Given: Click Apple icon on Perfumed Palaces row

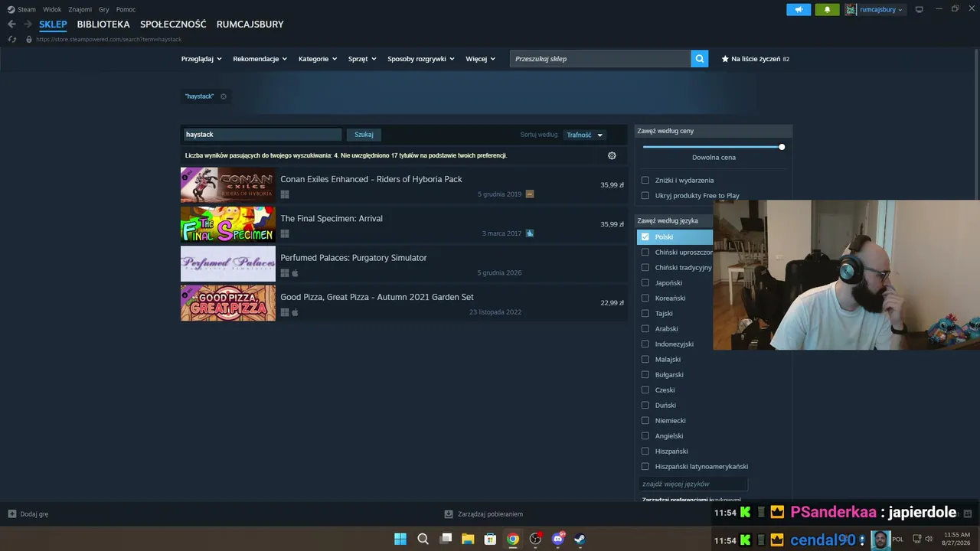Looking at the screenshot, I should [x=295, y=273].
